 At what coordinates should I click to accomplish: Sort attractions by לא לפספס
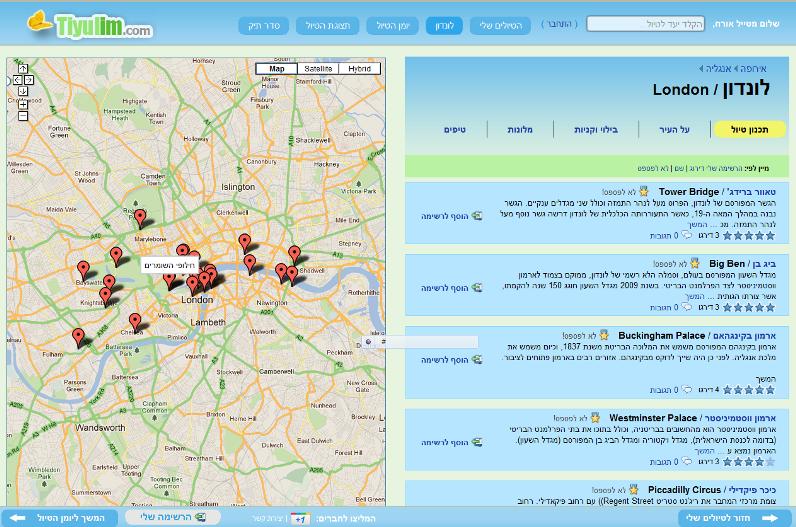(x=653, y=168)
